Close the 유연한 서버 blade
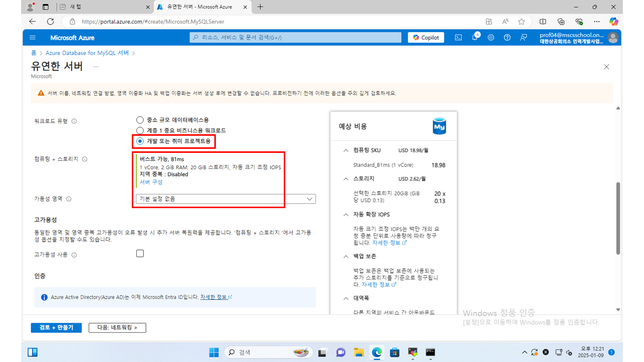The image size is (644, 362). (x=606, y=67)
